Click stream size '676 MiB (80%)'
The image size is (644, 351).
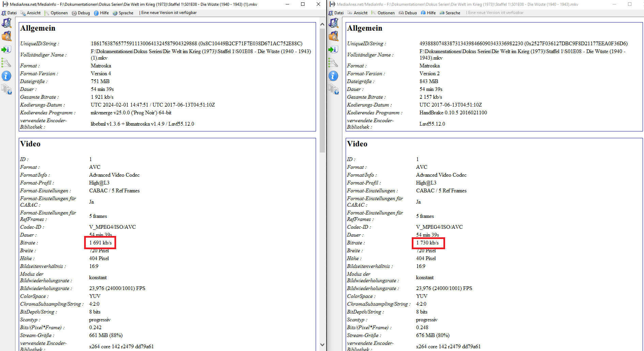[x=433, y=335]
